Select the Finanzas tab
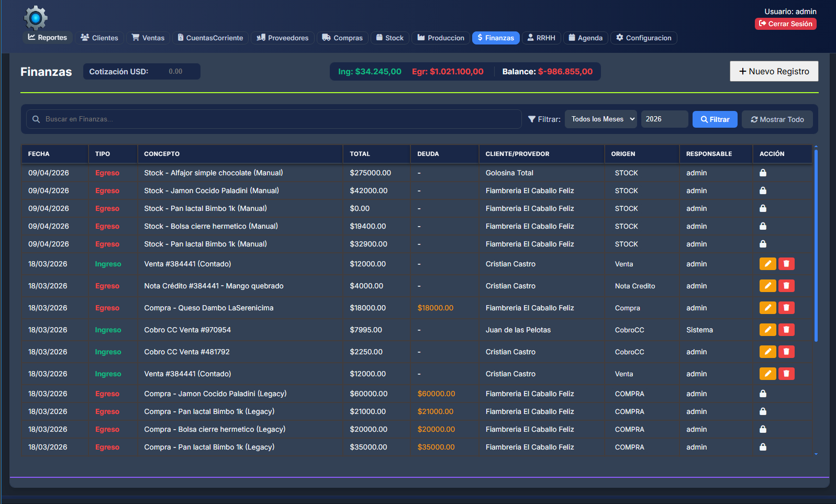 coord(496,38)
